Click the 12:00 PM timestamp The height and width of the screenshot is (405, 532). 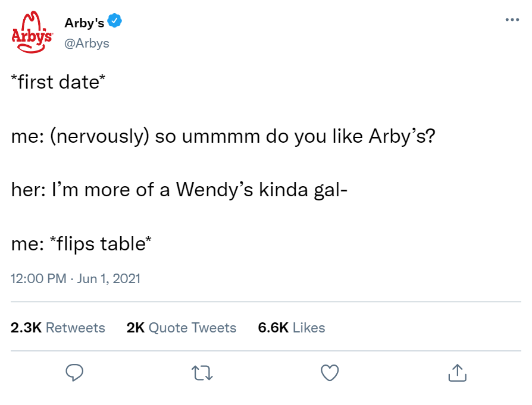[39, 278]
